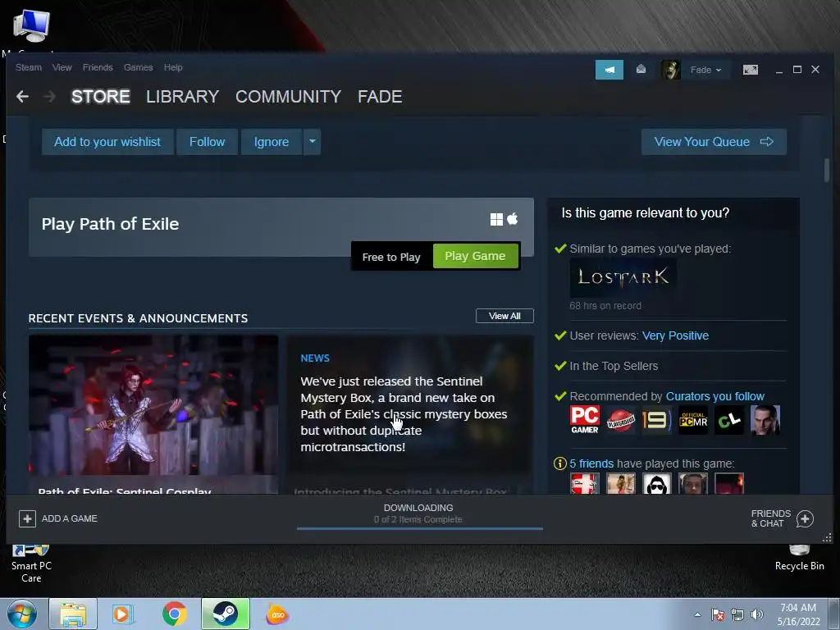Click the store page vertical scrollbar
The image size is (840, 630).
[827, 171]
